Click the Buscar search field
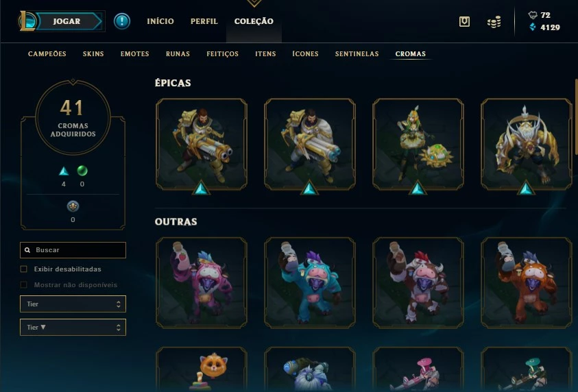 coord(73,250)
